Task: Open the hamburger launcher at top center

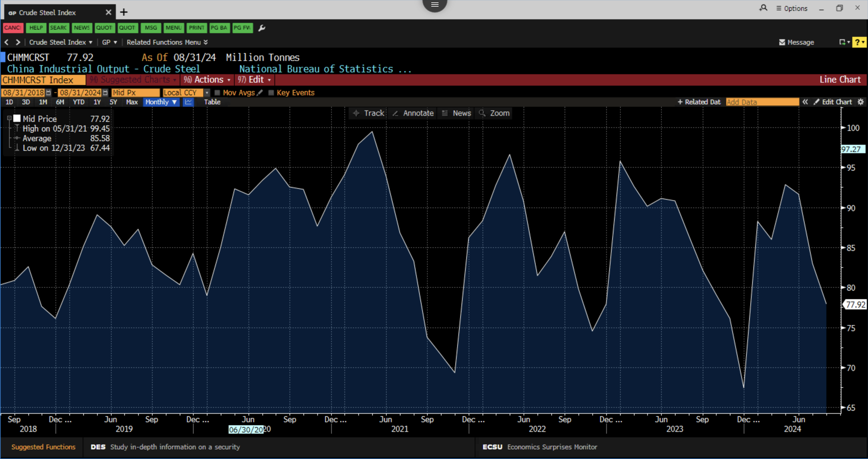Action: [x=435, y=5]
